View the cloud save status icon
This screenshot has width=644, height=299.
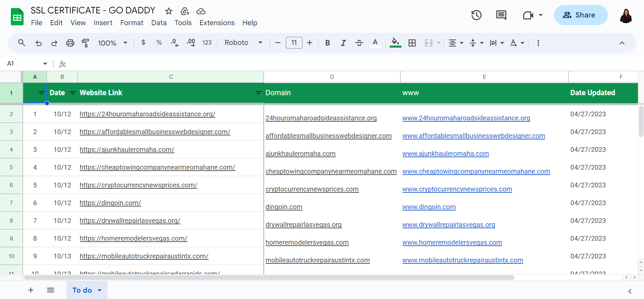pyautogui.click(x=201, y=11)
